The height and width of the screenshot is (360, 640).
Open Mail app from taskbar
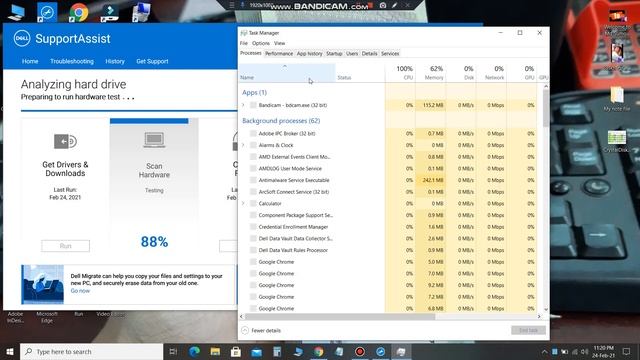pyautogui.click(x=256, y=351)
